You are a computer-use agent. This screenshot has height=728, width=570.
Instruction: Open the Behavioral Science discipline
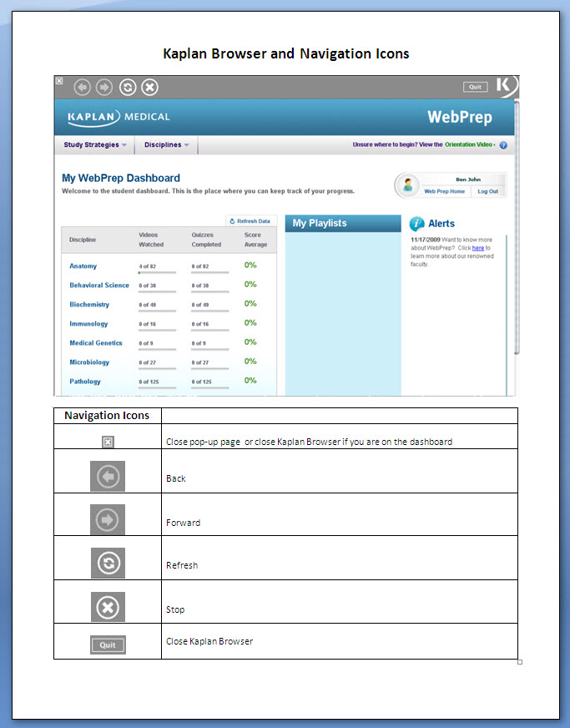[99, 285]
